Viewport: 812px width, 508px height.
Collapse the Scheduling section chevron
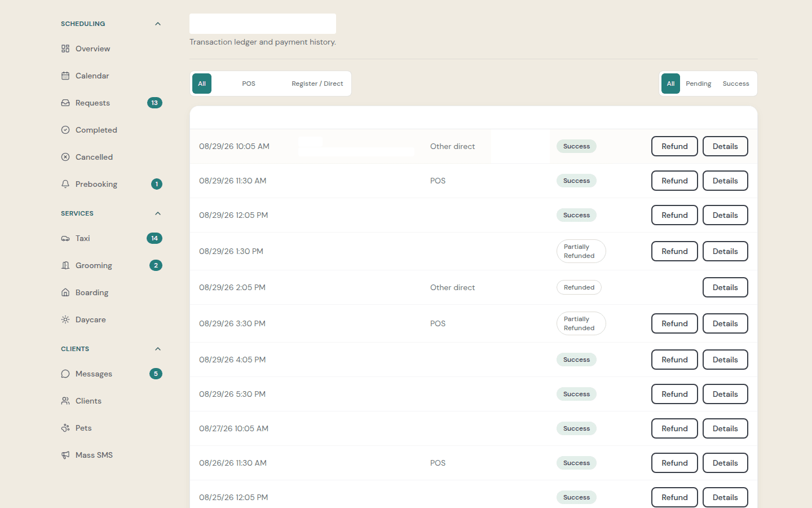[x=158, y=24]
